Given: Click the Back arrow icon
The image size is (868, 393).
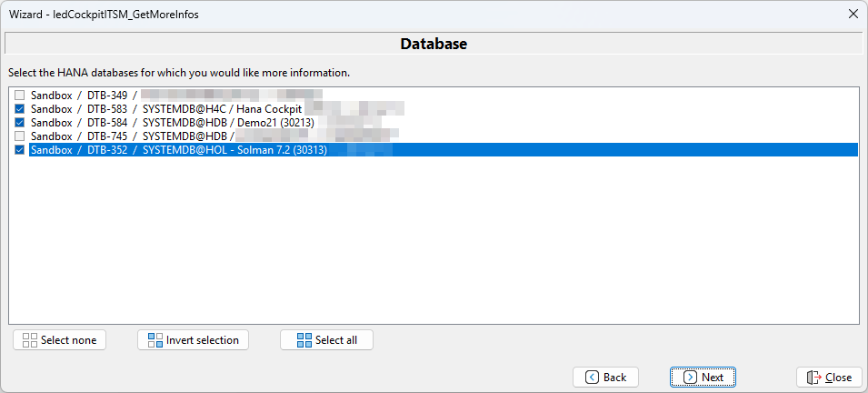Looking at the screenshot, I should pos(592,378).
